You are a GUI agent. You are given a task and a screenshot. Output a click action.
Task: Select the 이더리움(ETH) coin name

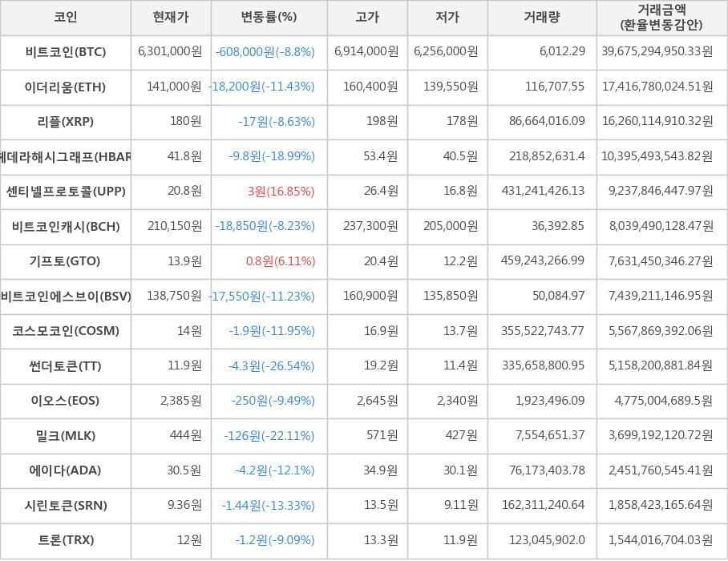[66, 87]
